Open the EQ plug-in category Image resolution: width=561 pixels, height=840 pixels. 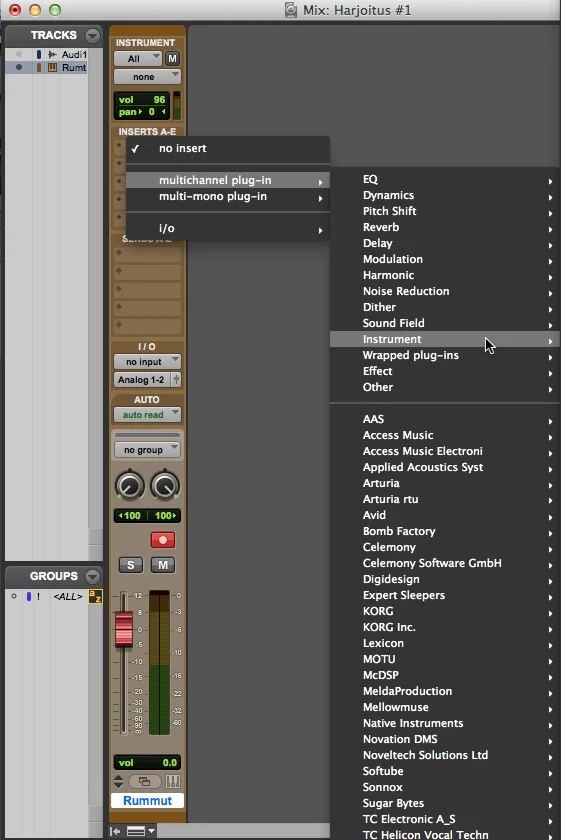click(x=445, y=179)
